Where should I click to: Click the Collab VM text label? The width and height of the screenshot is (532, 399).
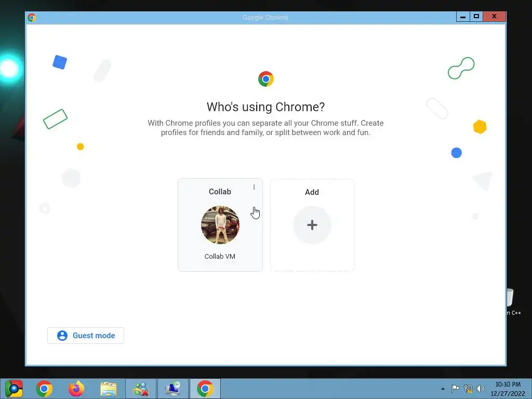220,257
